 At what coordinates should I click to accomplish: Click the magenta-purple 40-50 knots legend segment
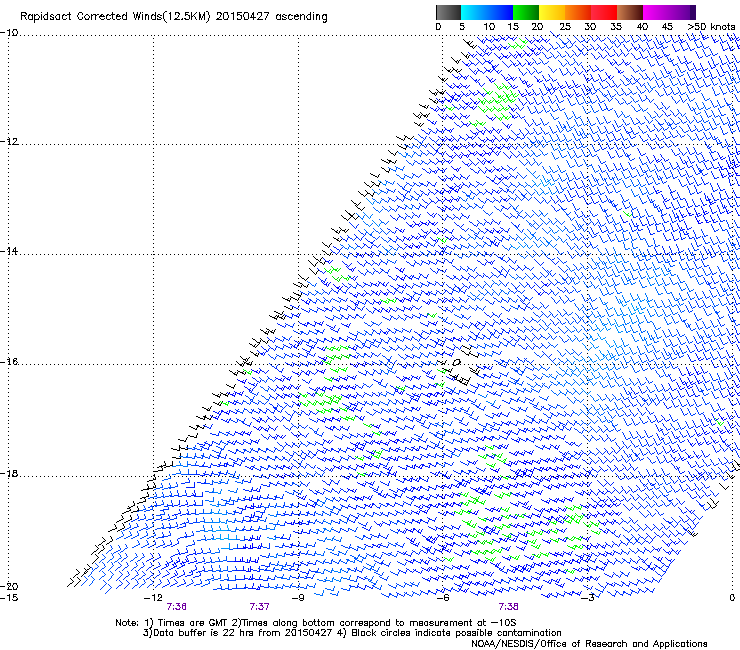pyautogui.click(x=669, y=12)
